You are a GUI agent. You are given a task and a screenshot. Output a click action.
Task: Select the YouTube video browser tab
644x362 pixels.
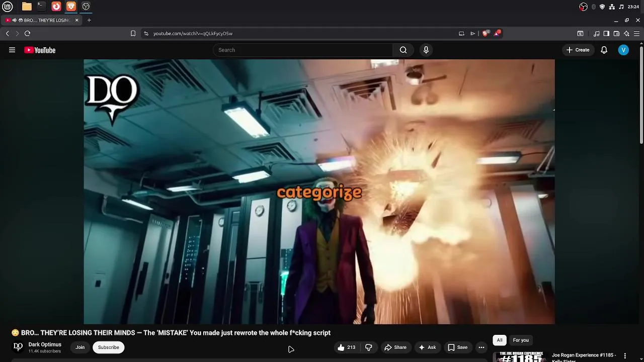pos(42,20)
